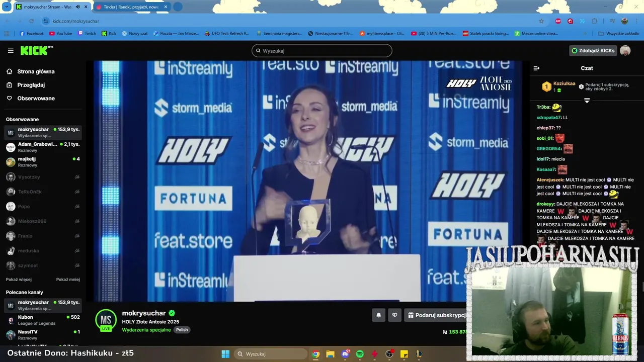Click Podaruj subskrypcję gift button
644x362 pixels.
pyautogui.click(x=437, y=315)
